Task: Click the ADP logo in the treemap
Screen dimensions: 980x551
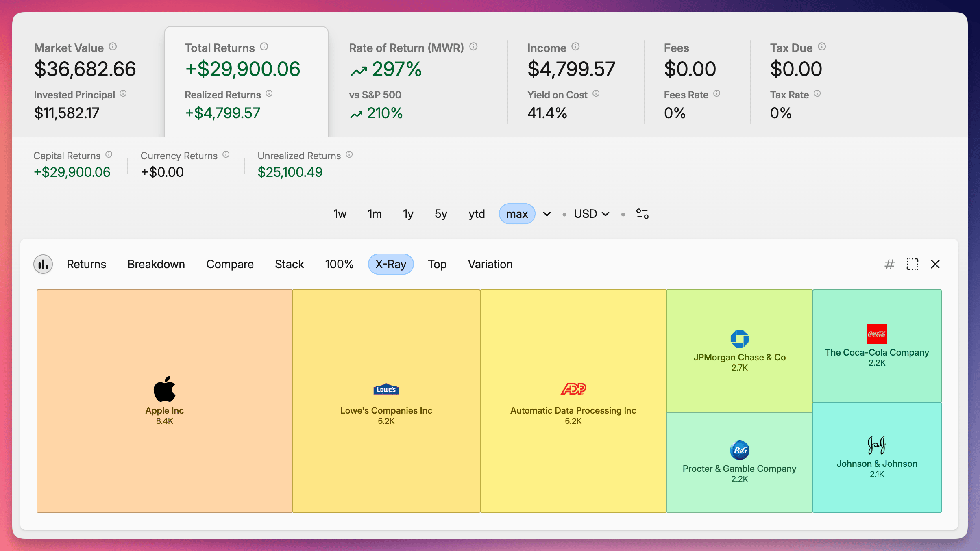Action: [573, 389]
